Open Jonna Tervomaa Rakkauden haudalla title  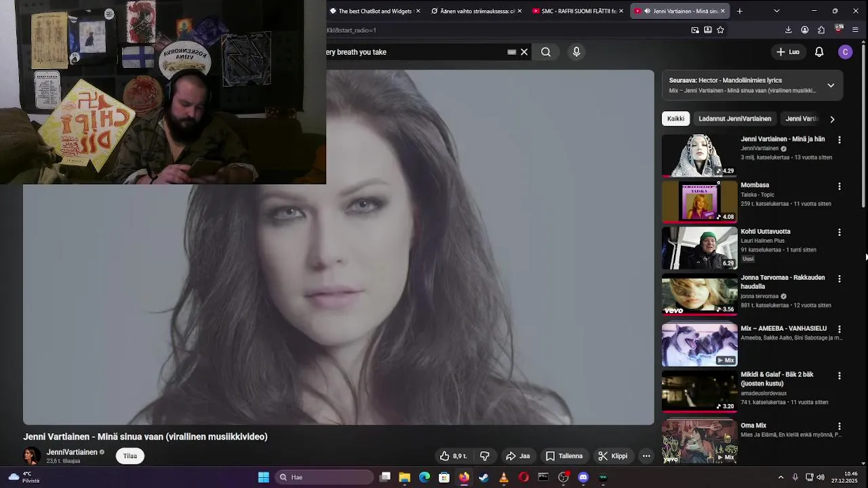click(x=783, y=282)
